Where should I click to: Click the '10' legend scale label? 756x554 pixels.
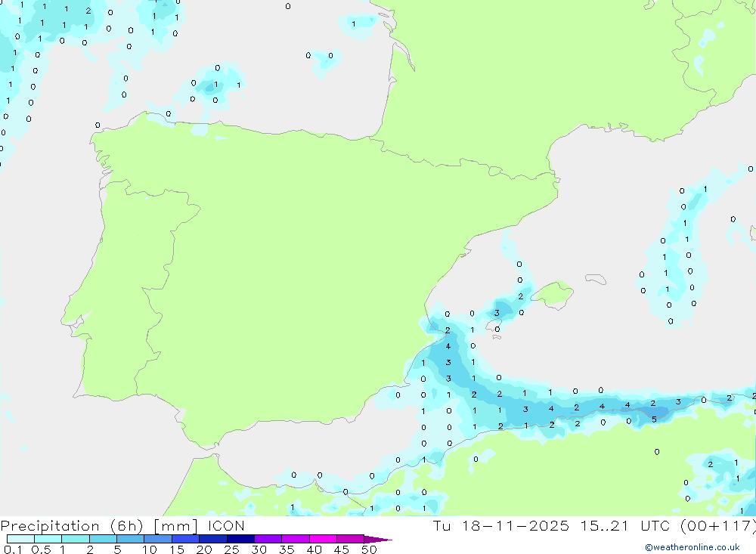point(150,549)
